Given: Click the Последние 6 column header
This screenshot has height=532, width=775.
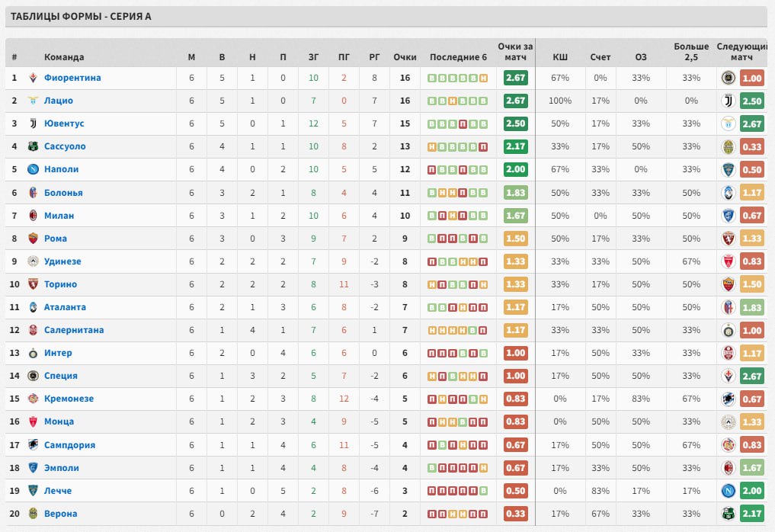Looking at the screenshot, I should pyautogui.click(x=457, y=57).
